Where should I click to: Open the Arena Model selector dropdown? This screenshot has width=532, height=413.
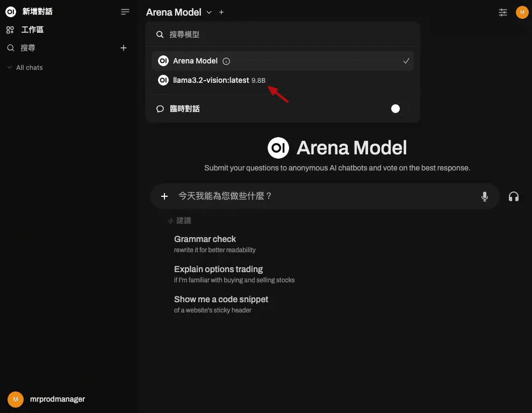179,12
